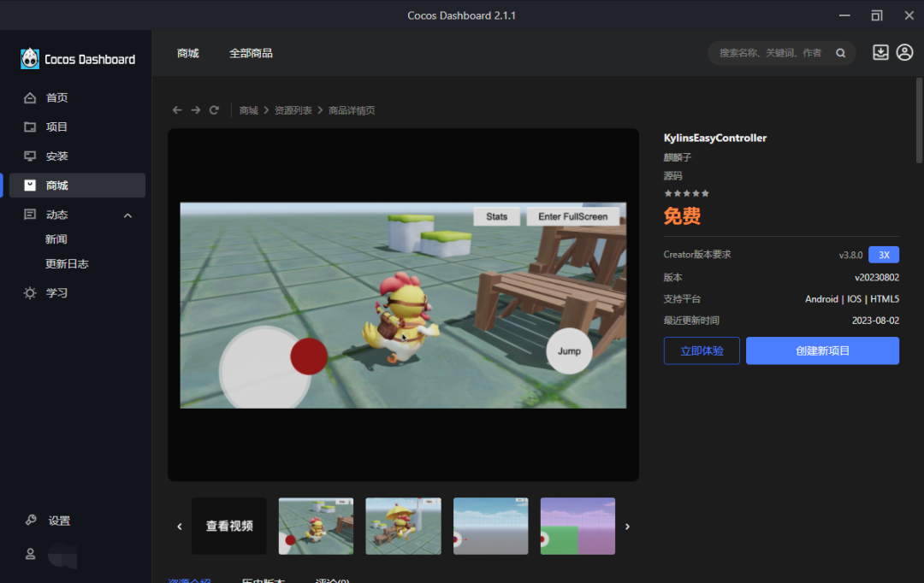
Task: Click the monitor icon beside 安装
Action: (30, 156)
